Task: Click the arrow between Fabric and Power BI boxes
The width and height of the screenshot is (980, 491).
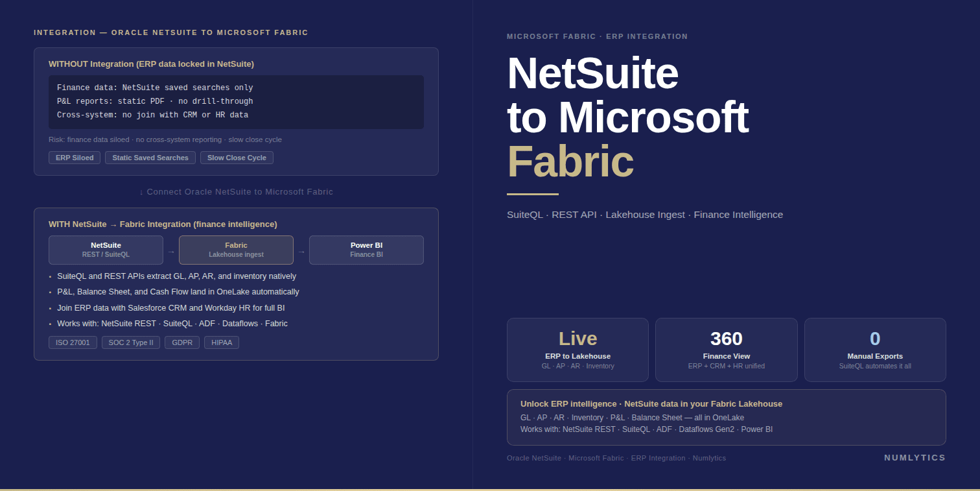Action: tap(301, 251)
